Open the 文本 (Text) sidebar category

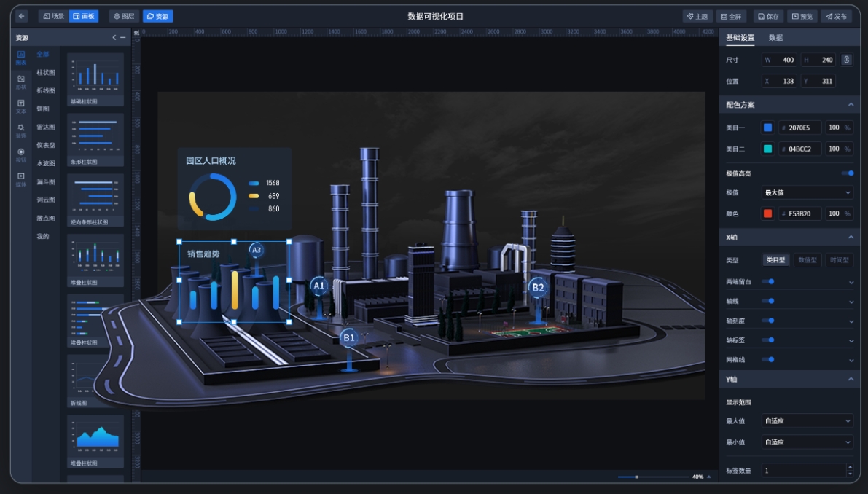coord(21,106)
